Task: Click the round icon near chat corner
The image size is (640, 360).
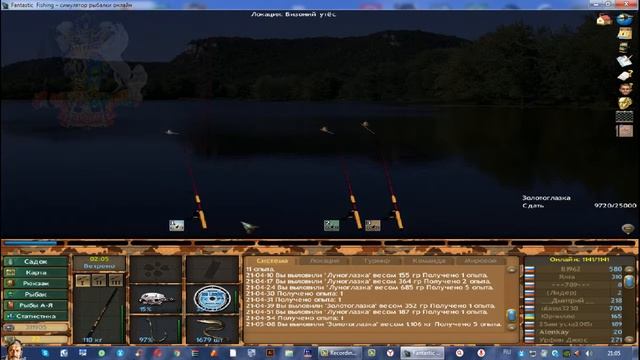Action: point(628,229)
